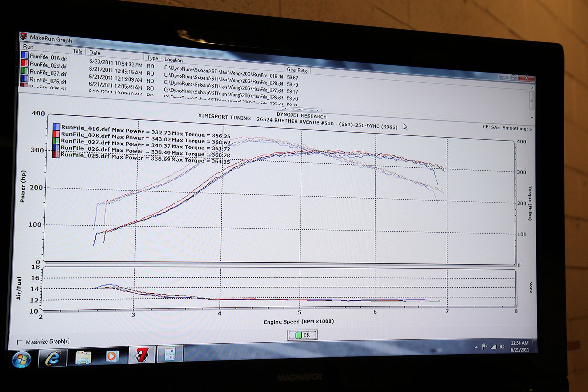Image resolution: width=588 pixels, height=392 pixels.
Task: Click the run list splitter handle
Action: click(302, 110)
